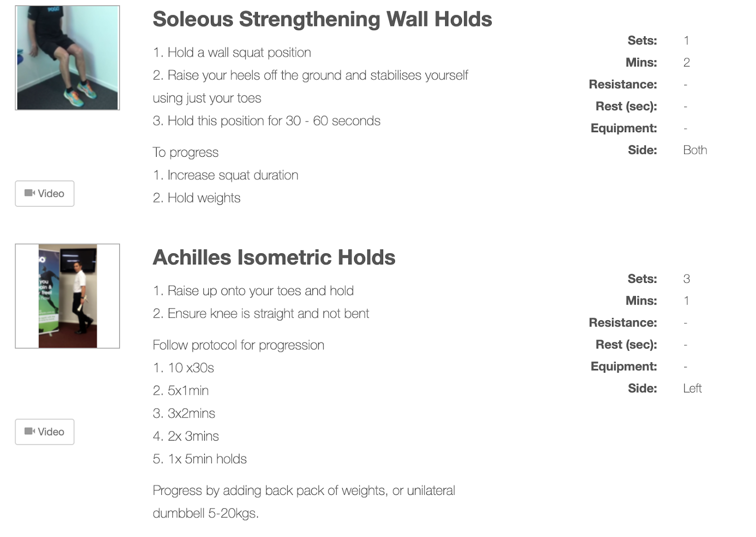Image resolution: width=756 pixels, height=537 pixels.
Task: Play the Achilles Isometric Holds video
Action: (45, 432)
